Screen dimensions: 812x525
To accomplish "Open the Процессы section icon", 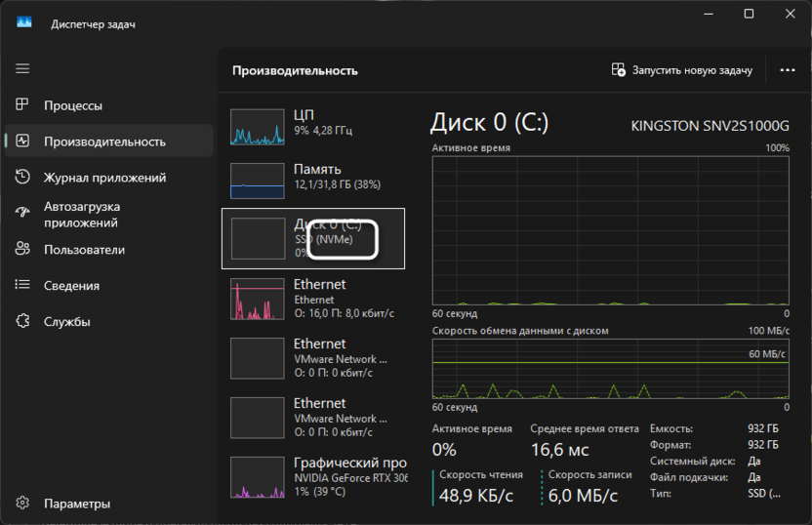I will click(x=22, y=105).
